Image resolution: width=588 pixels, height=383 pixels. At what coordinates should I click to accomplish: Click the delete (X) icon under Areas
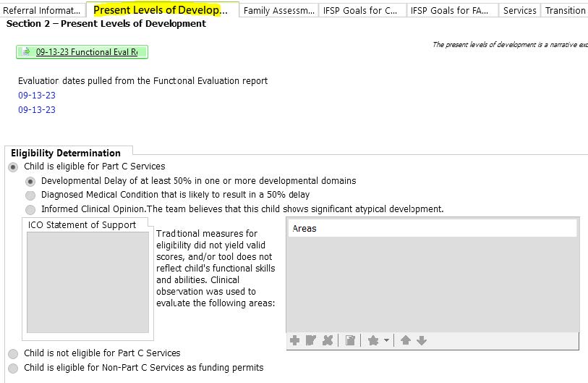pyautogui.click(x=328, y=340)
